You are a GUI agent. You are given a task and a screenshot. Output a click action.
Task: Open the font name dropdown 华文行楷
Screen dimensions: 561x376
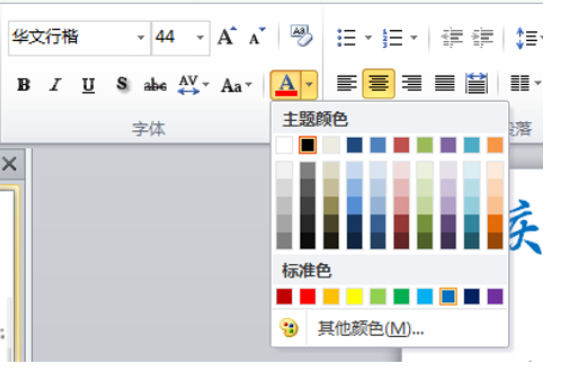click(141, 37)
